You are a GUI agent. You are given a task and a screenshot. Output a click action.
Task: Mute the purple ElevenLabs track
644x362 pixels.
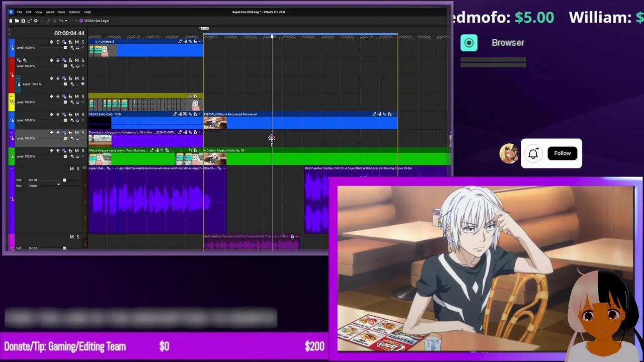[x=76, y=132]
